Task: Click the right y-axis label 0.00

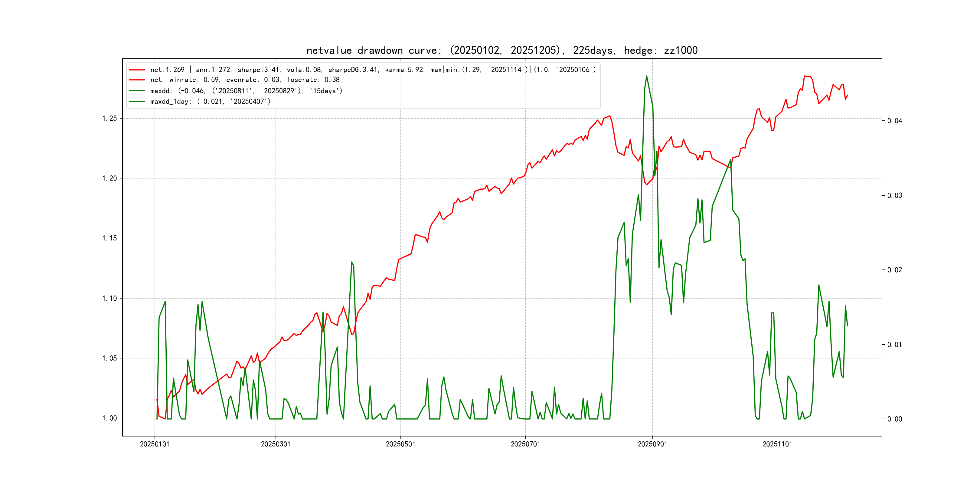Action: [x=894, y=419]
